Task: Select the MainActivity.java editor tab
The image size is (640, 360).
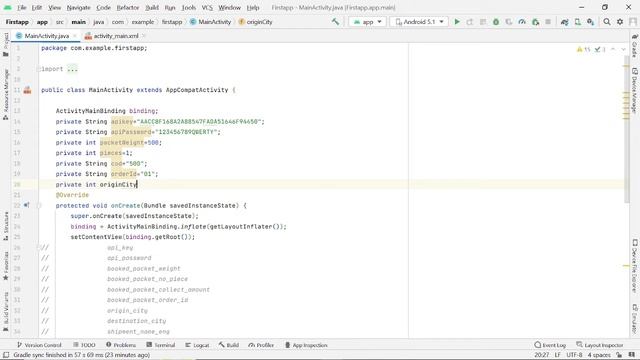Action: coord(47,36)
